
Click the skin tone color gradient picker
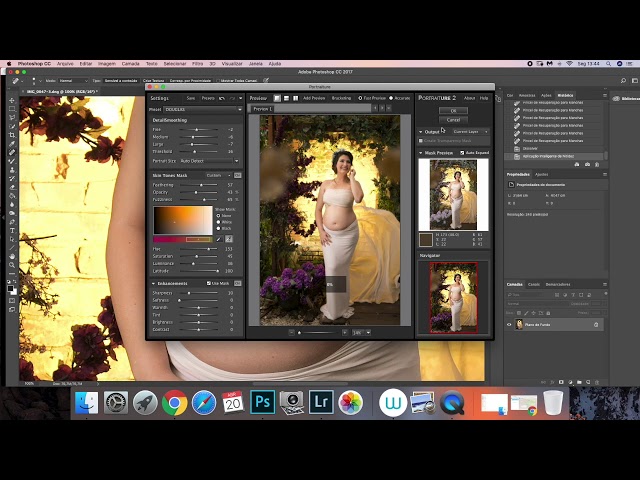coord(183,220)
